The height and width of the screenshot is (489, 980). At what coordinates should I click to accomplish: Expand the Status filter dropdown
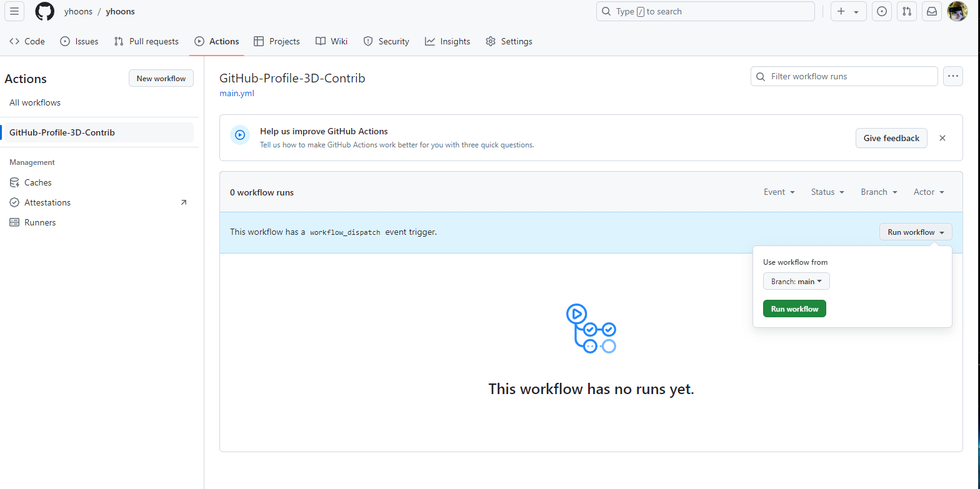(827, 192)
